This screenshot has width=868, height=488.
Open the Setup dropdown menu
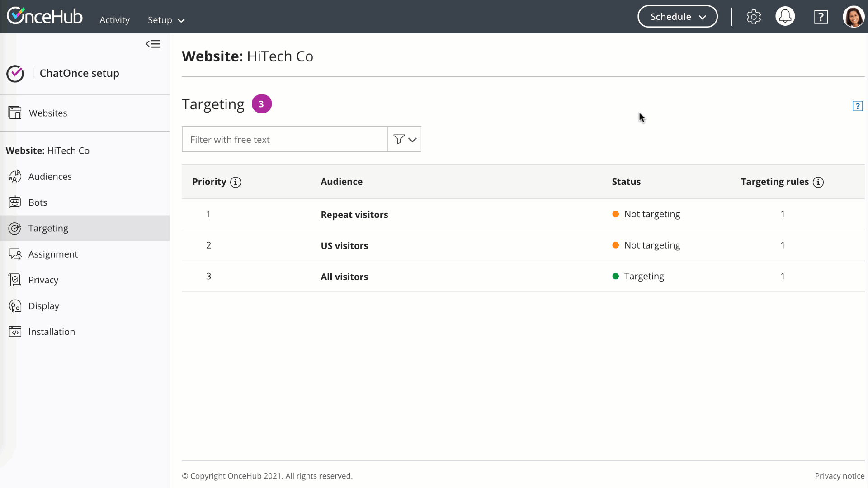coord(166,20)
